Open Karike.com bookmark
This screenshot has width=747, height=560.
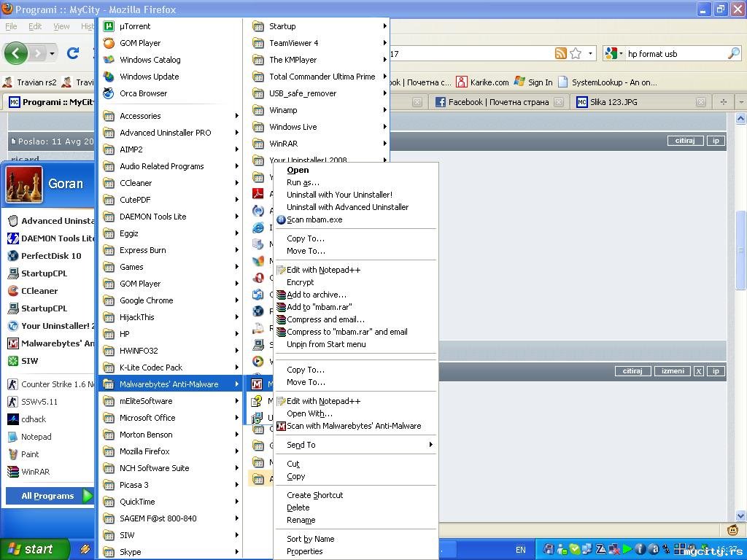483,82
